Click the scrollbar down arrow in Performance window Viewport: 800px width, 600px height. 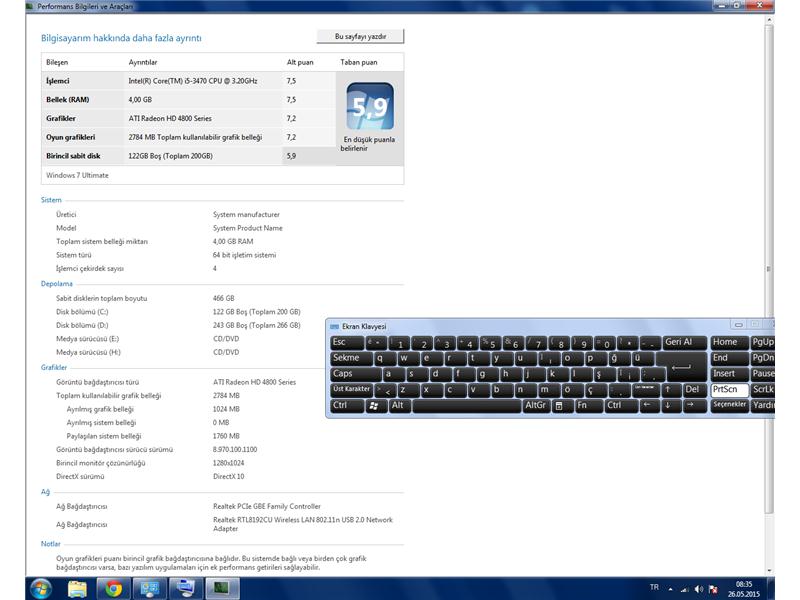[769, 570]
